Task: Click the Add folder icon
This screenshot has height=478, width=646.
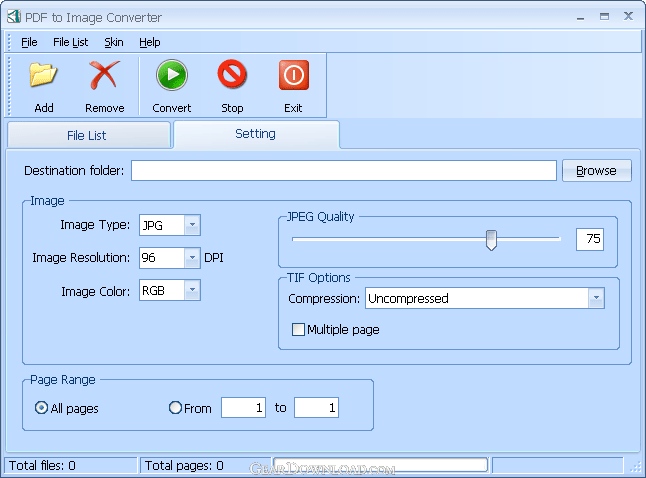Action: click(x=43, y=75)
